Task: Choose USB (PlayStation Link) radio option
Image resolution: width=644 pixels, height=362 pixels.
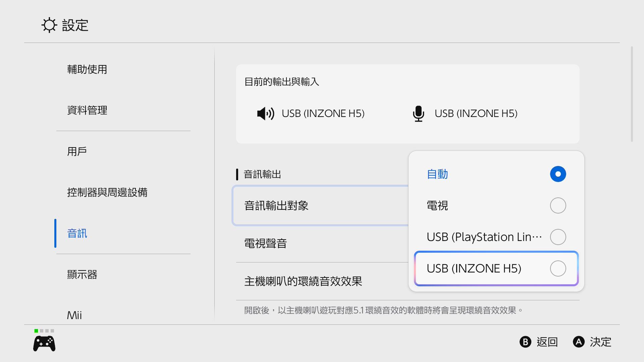Action: click(x=558, y=237)
